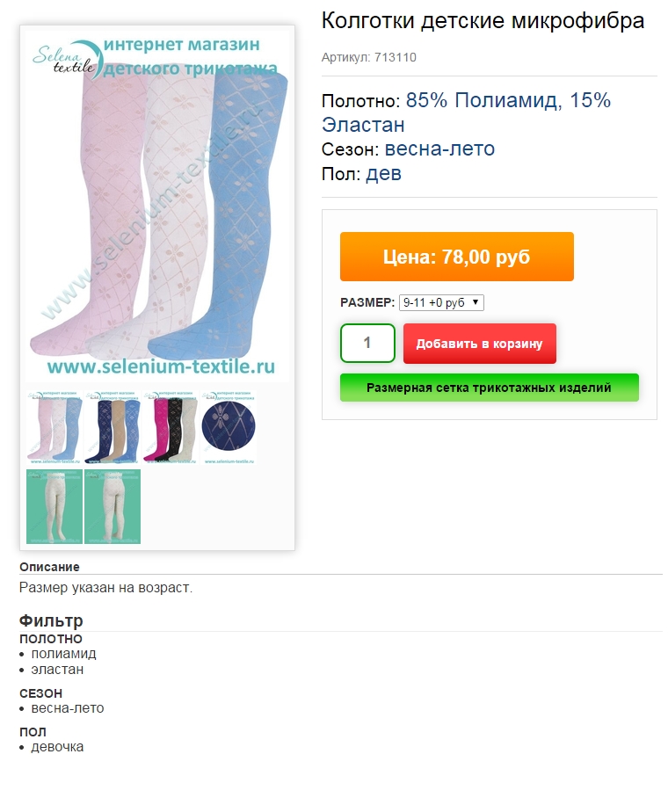Image resolution: width=668 pixels, height=812 pixels.
Task: Click the orange Цена 78,00 руб banner
Action: (x=457, y=257)
